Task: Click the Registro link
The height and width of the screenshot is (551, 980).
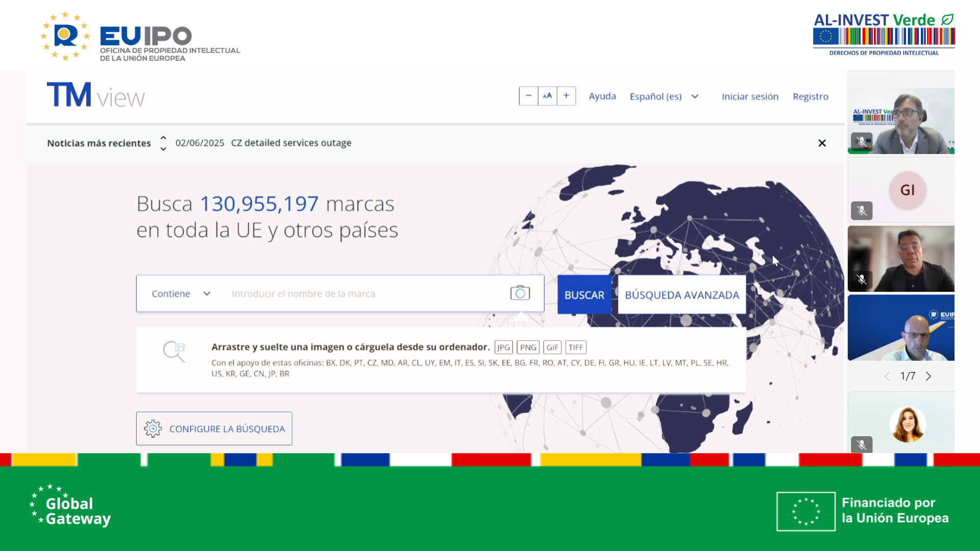Action: (811, 96)
